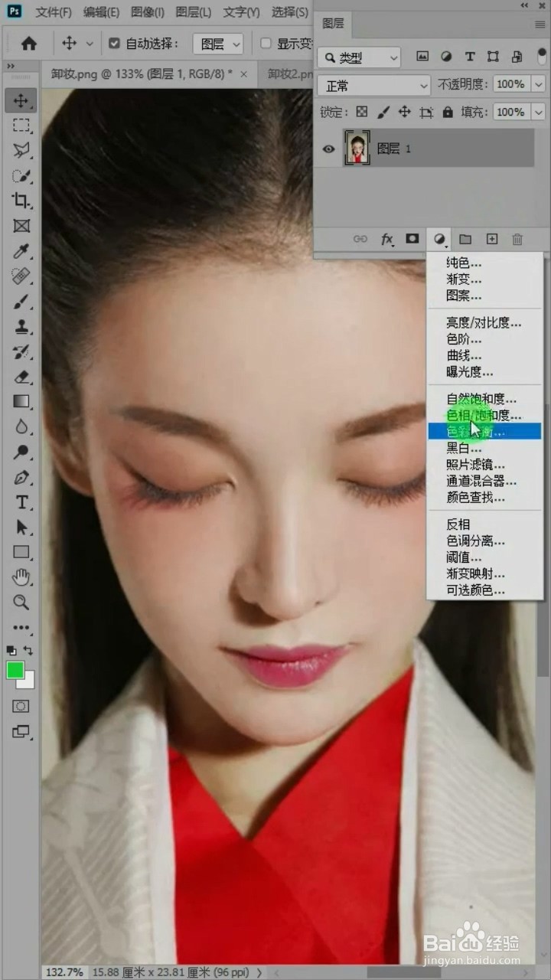Select the Rectangle shape tool
The height and width of the screenshot is (980, 551).
coord(21,552)
